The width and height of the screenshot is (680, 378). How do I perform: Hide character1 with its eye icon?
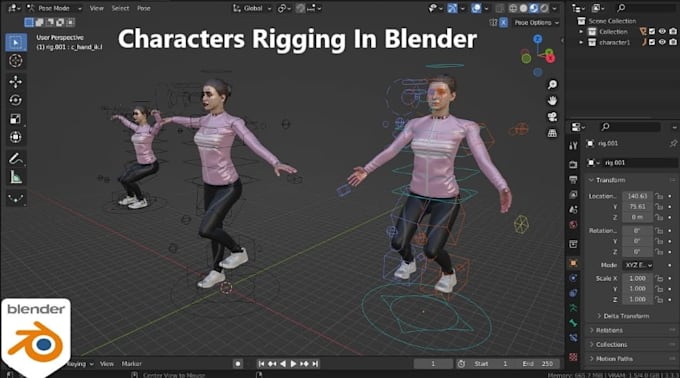(662, 42)
